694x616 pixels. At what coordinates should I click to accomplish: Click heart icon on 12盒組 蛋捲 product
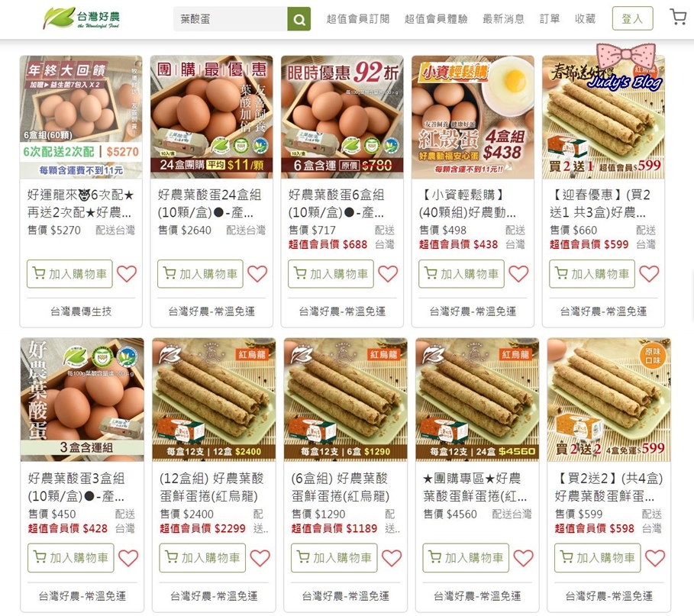click(260, 558)
